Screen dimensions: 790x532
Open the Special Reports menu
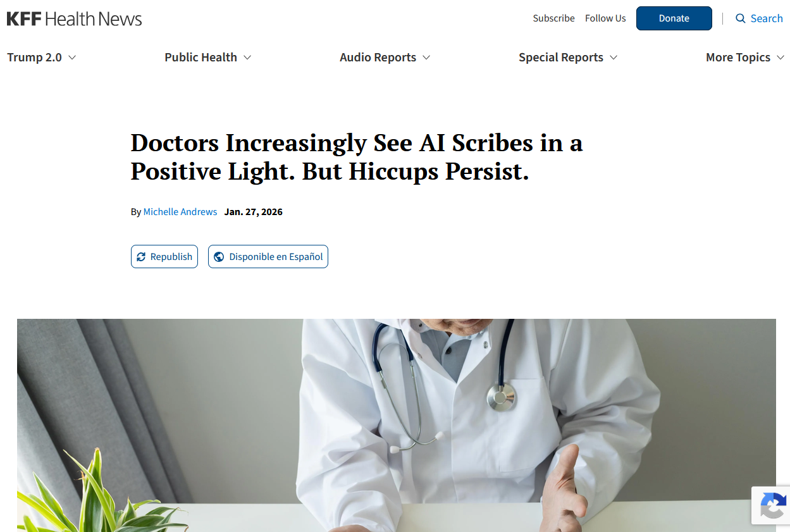(x=561, y=58)
